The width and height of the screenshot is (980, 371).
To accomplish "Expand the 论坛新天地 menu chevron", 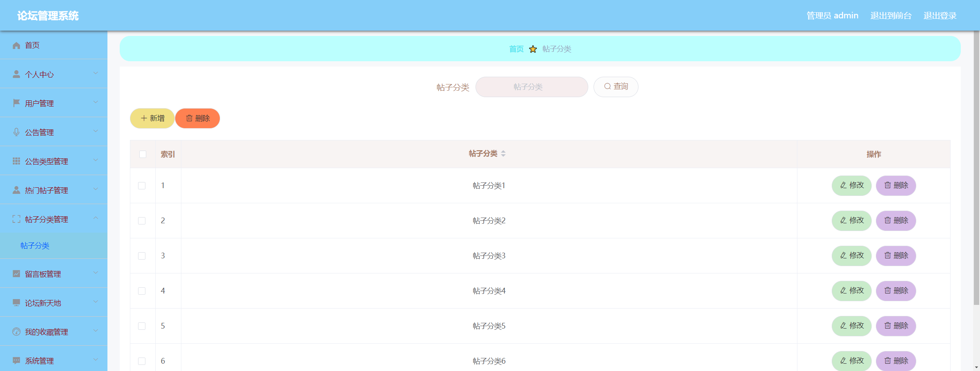I will (x=96, y=302).
